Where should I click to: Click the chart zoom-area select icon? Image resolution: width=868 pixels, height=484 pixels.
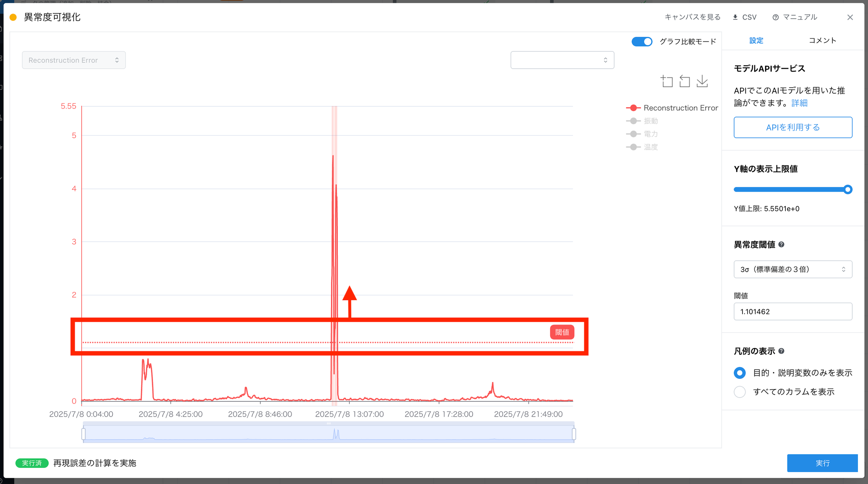[667, 81]
